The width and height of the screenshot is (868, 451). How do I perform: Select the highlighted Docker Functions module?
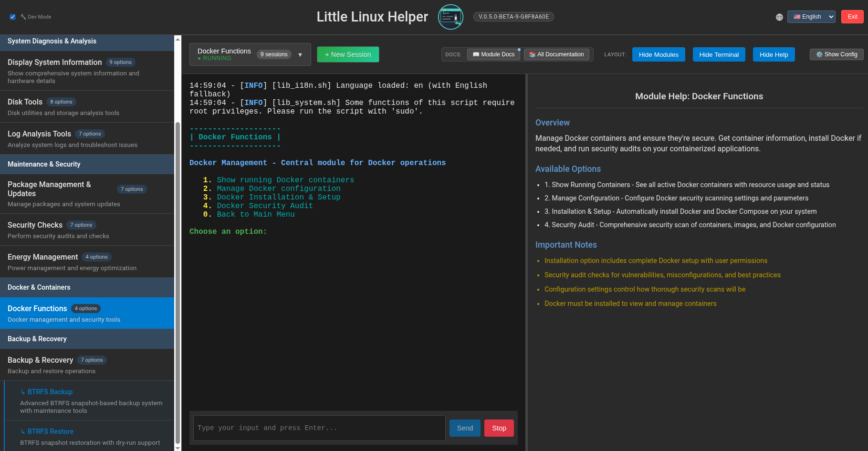[87, 313]
